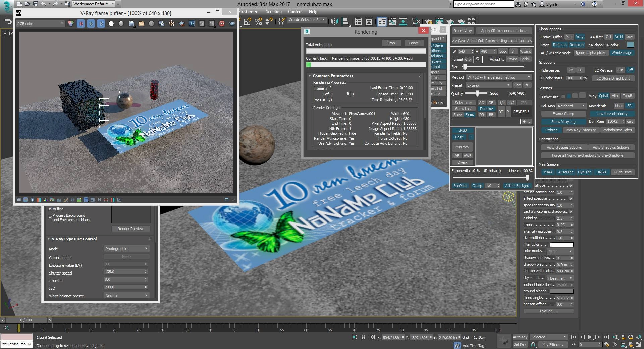This screenshot has width=644, height=349.
Task: Click the Go to Start frame control
Action: click(574, 337)
